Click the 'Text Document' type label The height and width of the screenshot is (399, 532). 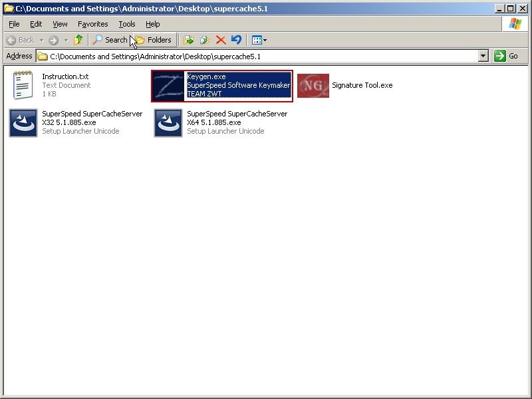click(66, 85)
